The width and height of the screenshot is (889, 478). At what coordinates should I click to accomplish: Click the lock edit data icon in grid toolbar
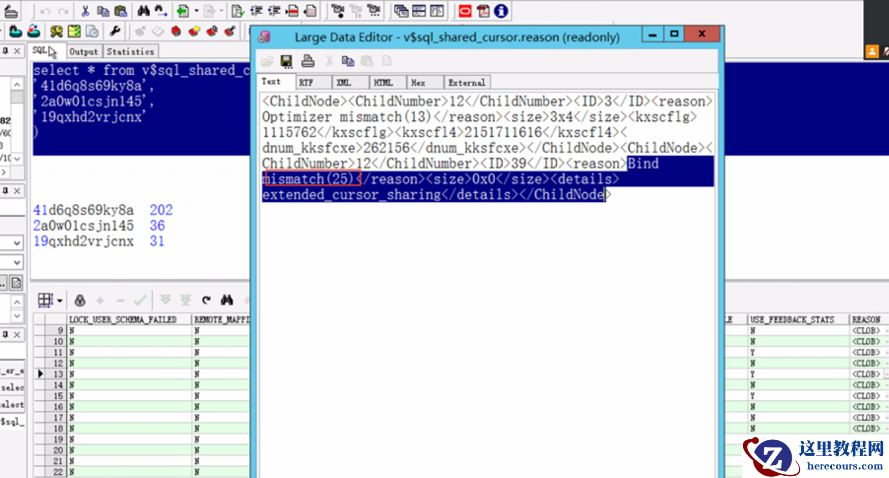pos(80,300)
